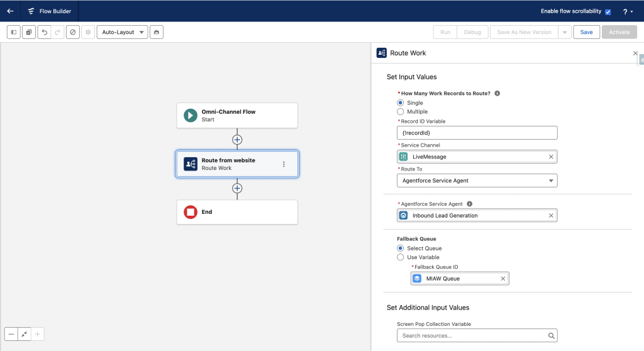Click the plus connector below the Start element

[237, 140]
